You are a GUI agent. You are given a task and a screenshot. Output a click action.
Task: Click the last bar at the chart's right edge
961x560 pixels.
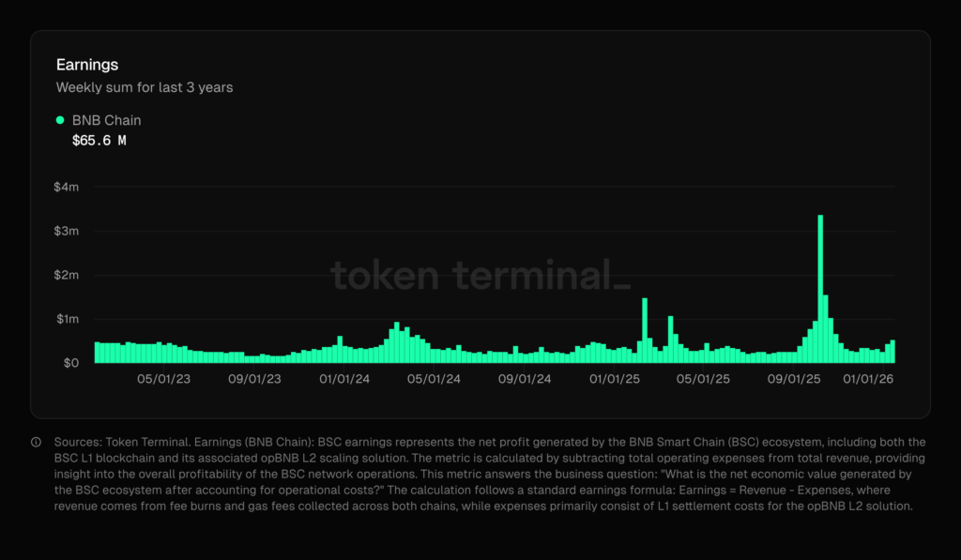(x=892, y=352)
